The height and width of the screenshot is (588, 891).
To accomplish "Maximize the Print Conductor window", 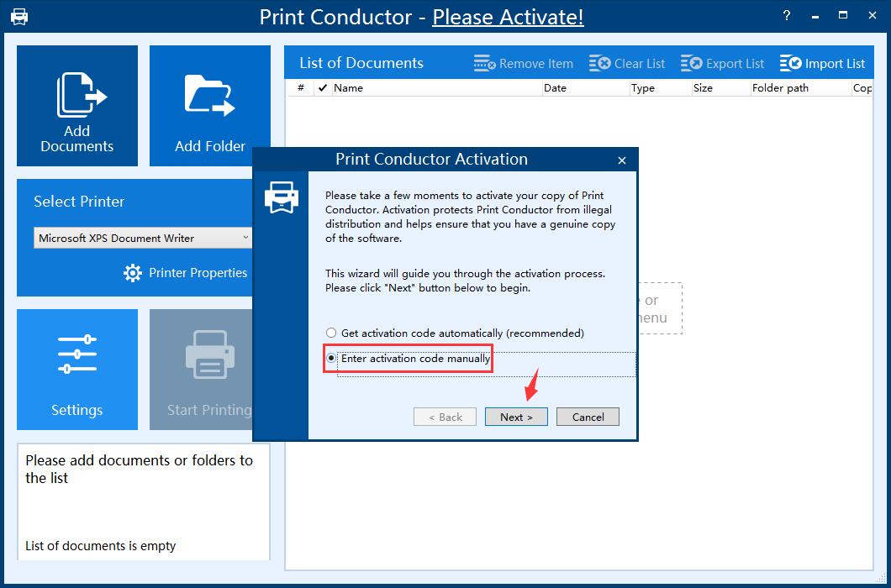I will click(x=843, y=16).
